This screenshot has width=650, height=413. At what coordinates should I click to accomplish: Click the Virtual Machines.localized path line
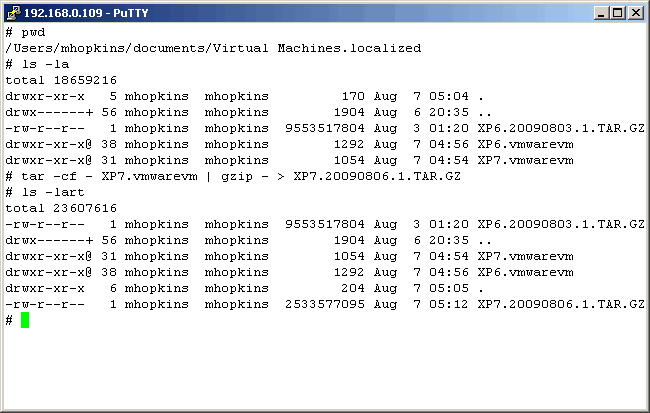(x=213, y=48)
